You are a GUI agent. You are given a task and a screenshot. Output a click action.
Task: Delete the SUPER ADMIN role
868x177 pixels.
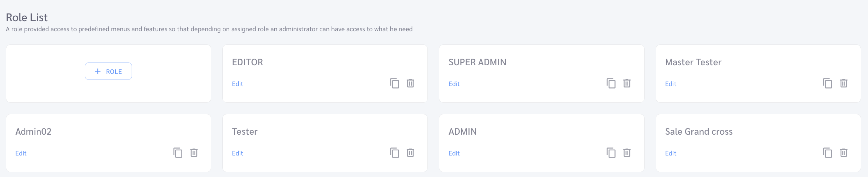pyautogui.click(x=627, y=83)
